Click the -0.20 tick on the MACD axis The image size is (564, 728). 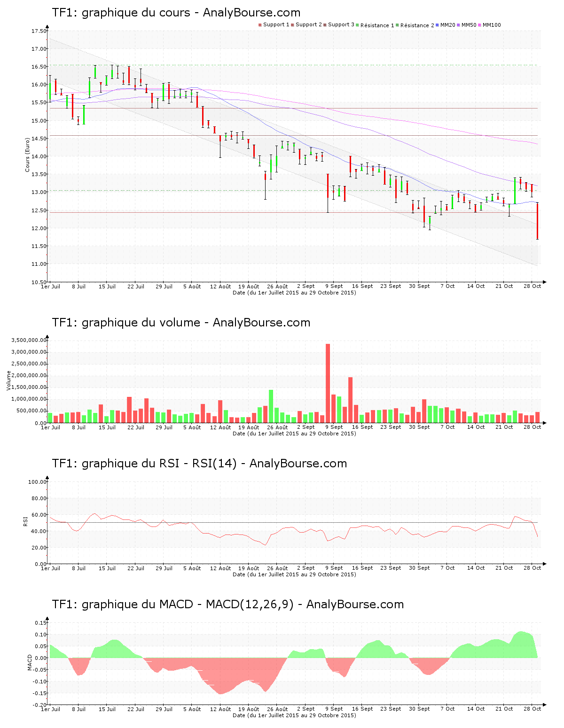click(x=40, y=705)
